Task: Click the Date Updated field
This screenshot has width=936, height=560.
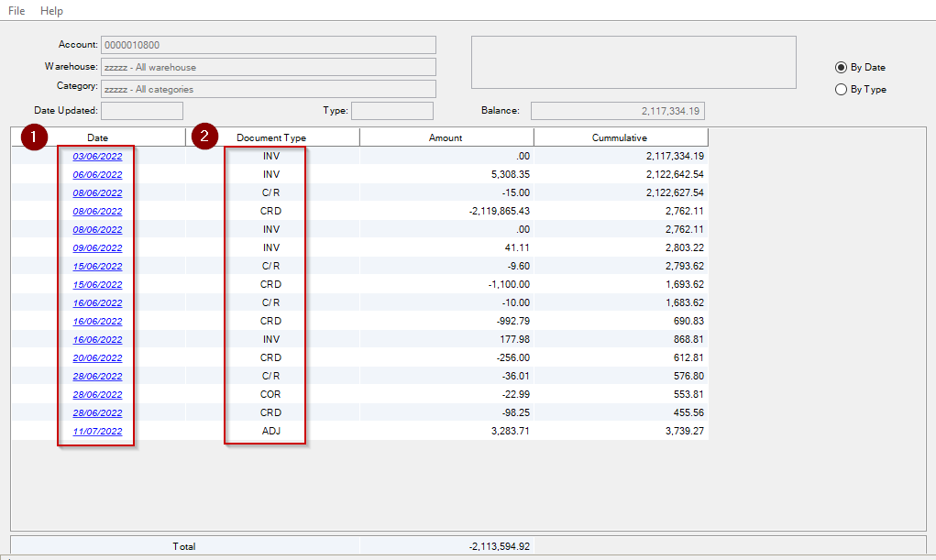Action: (x=141, y=111)
